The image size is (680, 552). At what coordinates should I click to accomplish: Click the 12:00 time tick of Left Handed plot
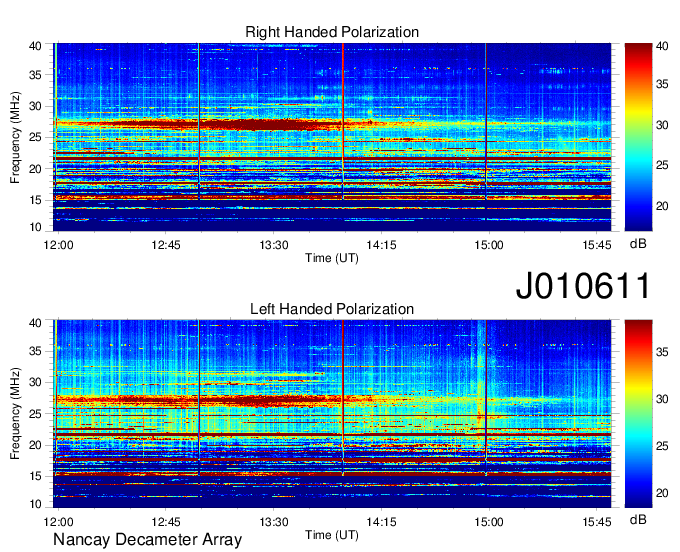[59, 522]
